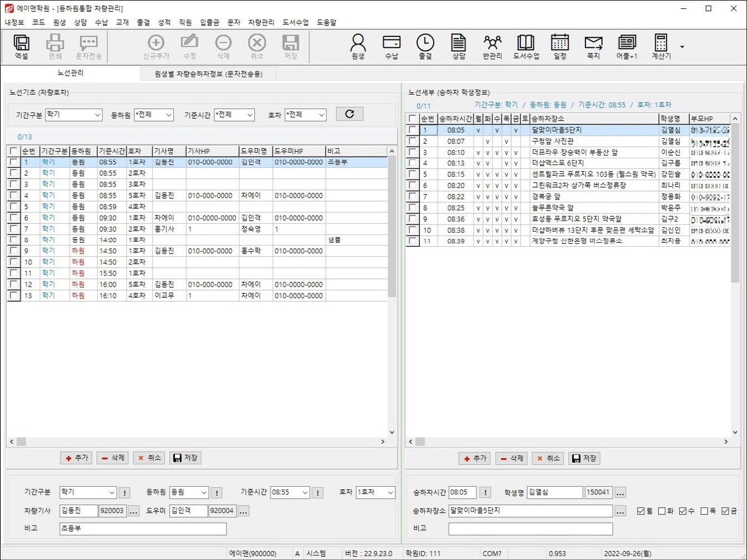Click 추가 button under route list
Viewport: 747px width, 560px height.
[76, 458]
